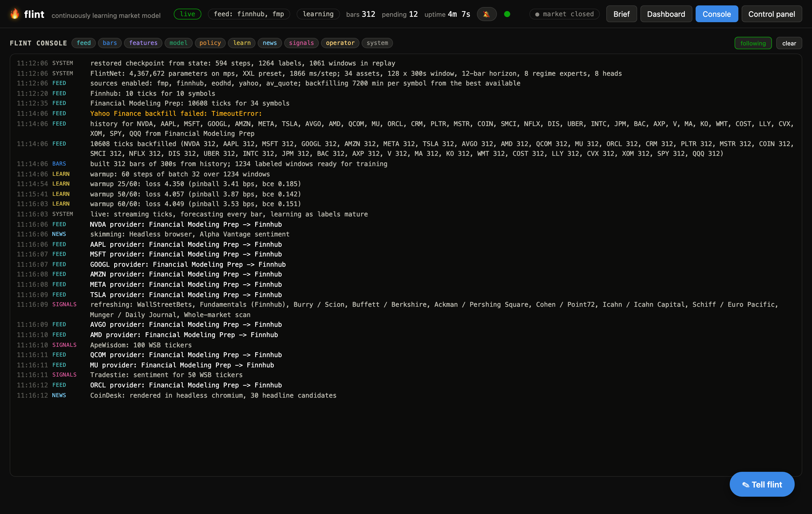Click the uptime 4m 7s readout
Screen dimensions: 812x514
click(447, 14)
